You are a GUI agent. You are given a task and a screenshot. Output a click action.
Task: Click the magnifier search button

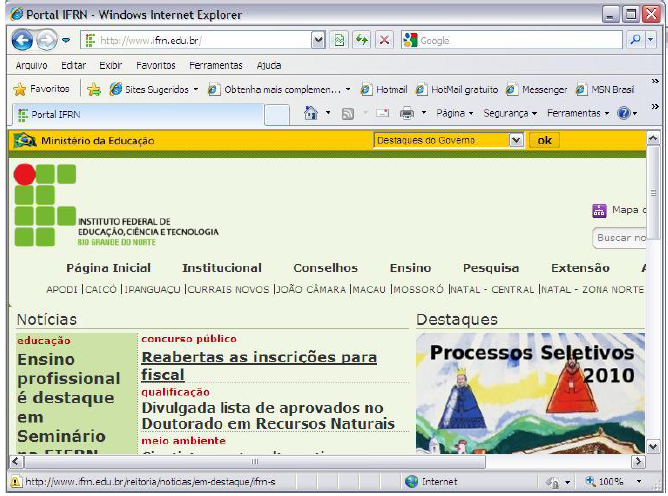[635, 40]
